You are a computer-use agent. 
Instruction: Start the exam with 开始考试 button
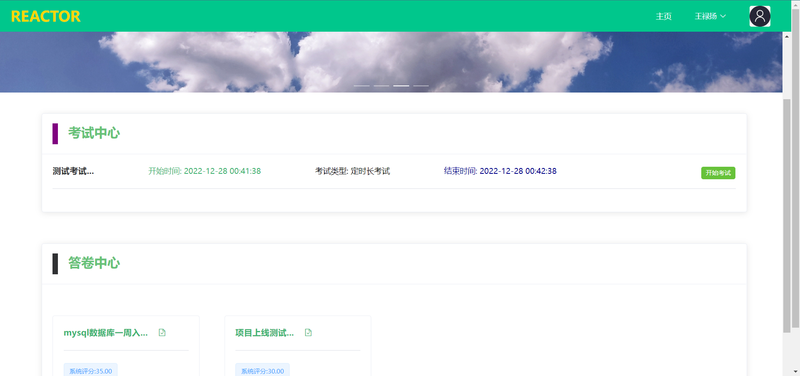pyautogui.click(x=718, y=173)
